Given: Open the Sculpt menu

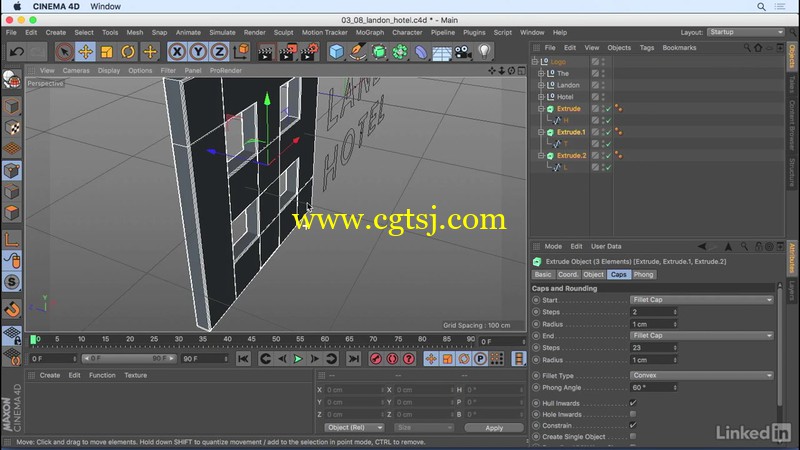Looking at the screenshot, I should click(x=283, y=32).
